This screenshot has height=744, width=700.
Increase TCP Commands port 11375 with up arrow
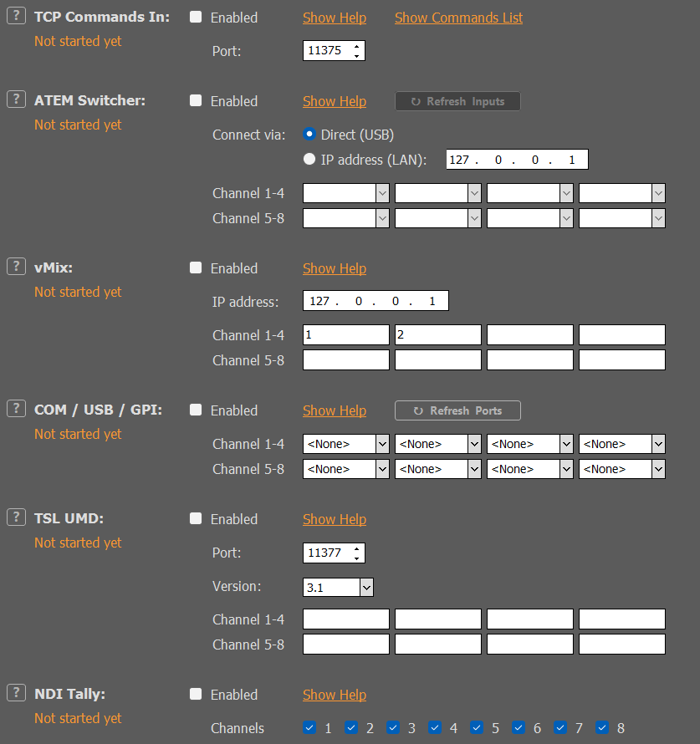pyautogui.click(x=356, y=45)
